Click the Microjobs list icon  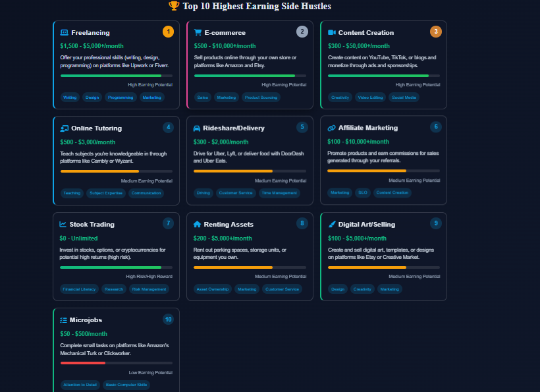pyautogui.click(x=65, y=320)
